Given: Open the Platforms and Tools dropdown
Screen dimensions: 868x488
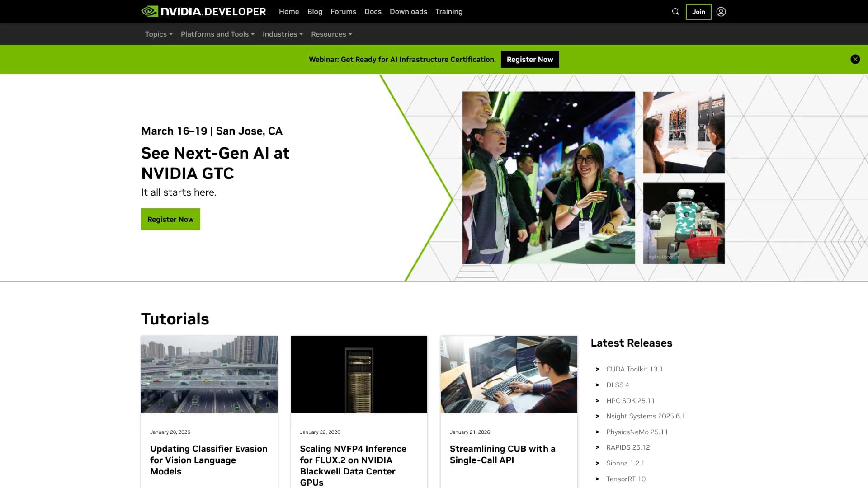Looking at the screenshot, I should coord(217,34).
